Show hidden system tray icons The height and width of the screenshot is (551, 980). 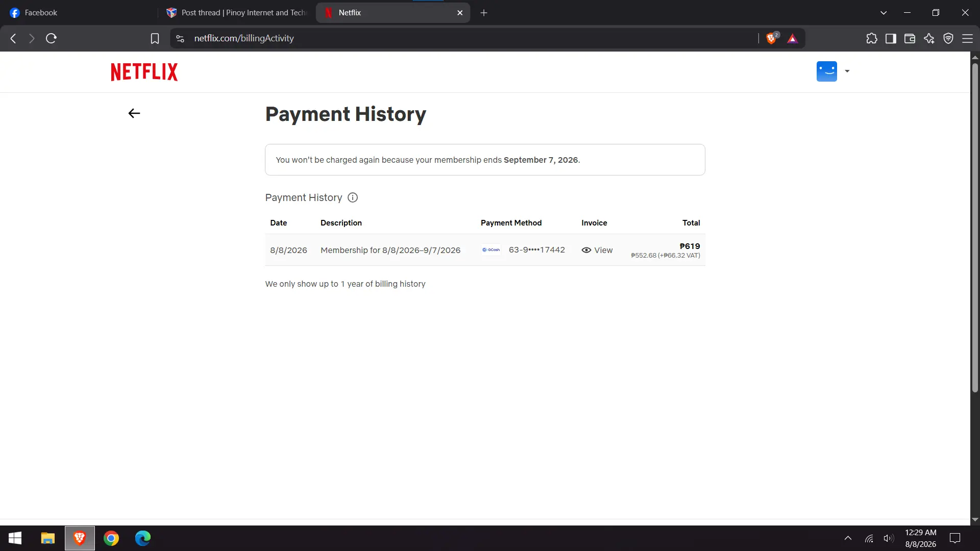tap(848, 538)
